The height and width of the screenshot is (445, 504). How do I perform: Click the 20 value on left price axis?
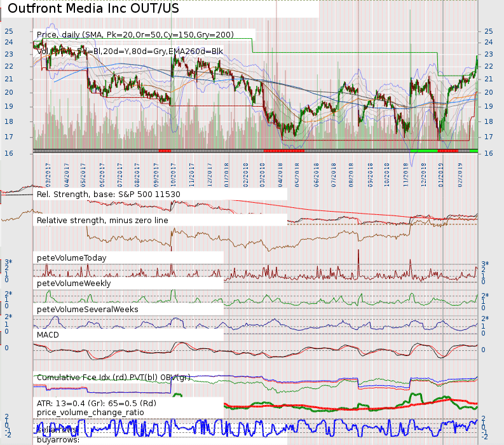(x=9, y=92)
